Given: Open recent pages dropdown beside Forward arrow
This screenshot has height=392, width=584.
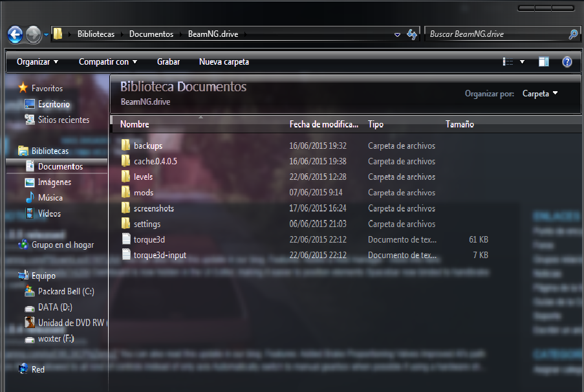Looking at the screenshot, I should coord(46,35).
